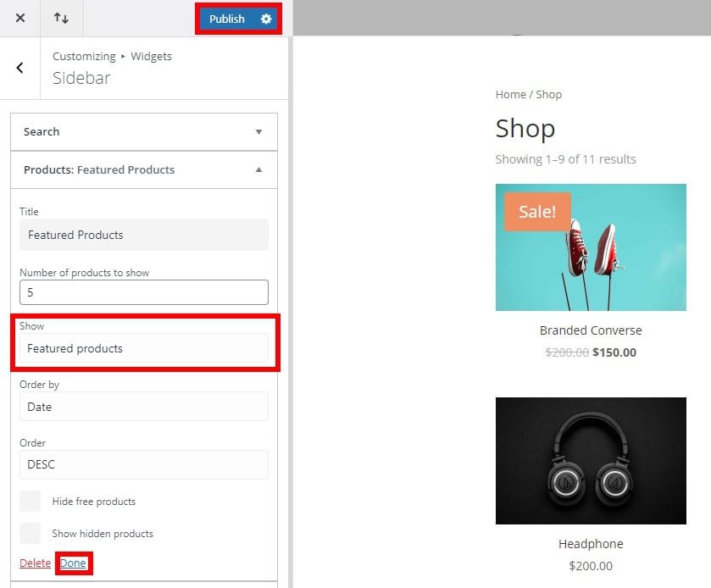This screenshot has height=588, width=711.
Task: Check the Hide free products checkbox
Action: (x=31, y=501)
